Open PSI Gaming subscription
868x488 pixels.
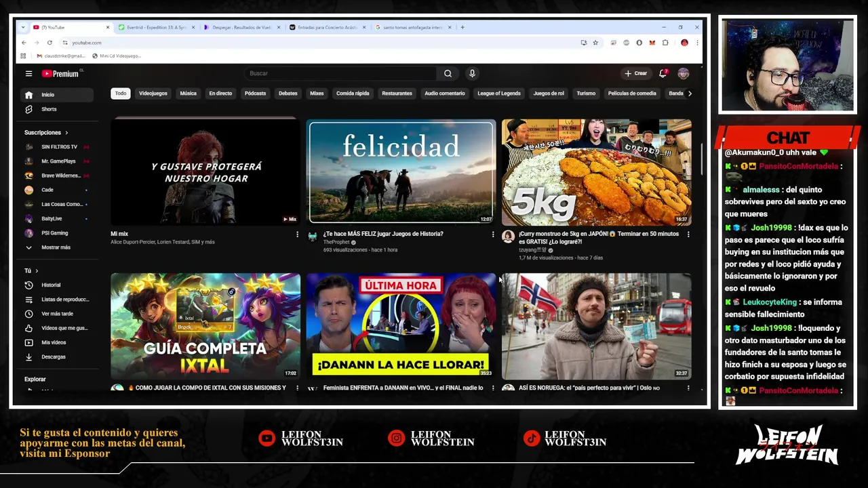[57, 233]
